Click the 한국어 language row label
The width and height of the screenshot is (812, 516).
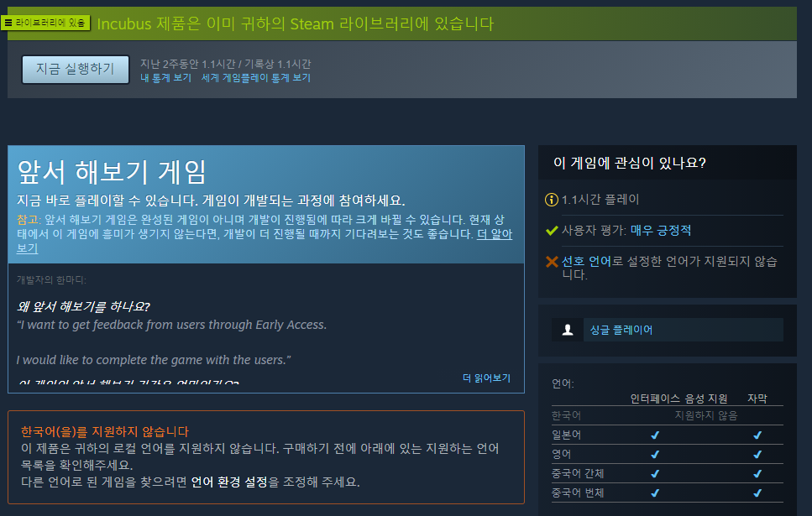566,415
